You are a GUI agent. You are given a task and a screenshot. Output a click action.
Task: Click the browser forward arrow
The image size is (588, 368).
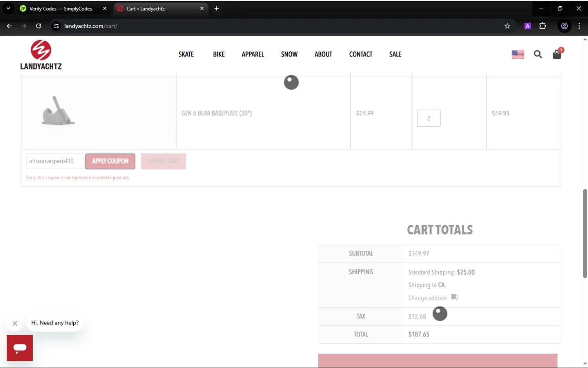(x=24, y=26)
